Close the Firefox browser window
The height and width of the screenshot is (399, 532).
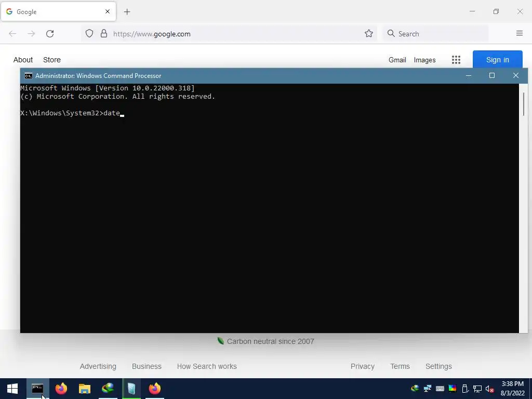pos(520,11)
